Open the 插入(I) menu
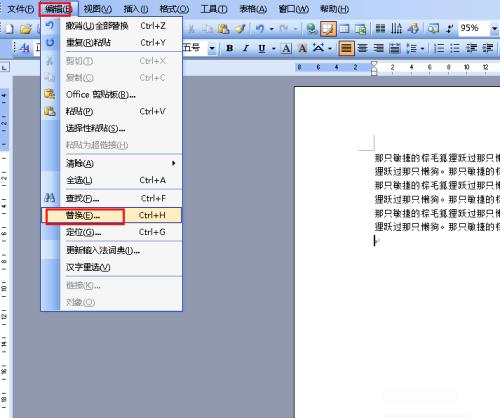 click(x=136, y=9)
